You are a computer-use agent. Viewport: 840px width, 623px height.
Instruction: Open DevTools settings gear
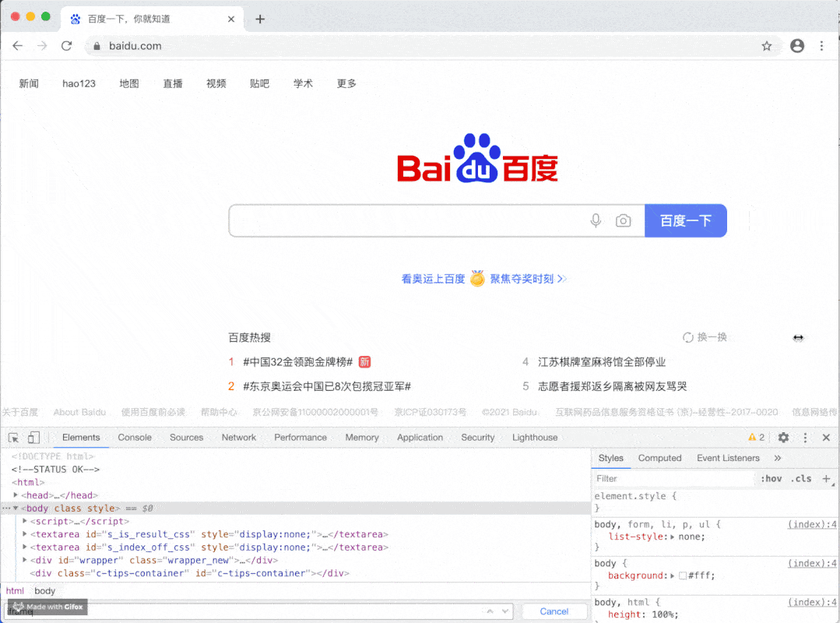point(783,438)
